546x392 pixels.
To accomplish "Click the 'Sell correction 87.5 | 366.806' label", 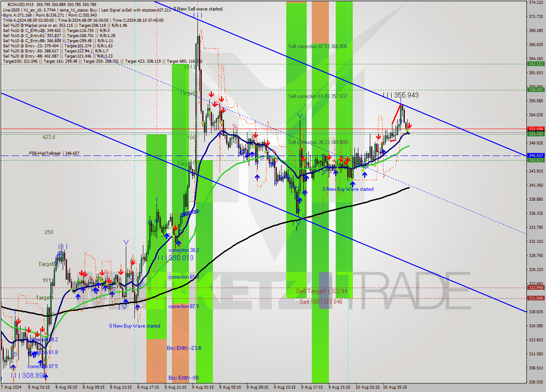I will pyautogui.click(x=317, y=46).
